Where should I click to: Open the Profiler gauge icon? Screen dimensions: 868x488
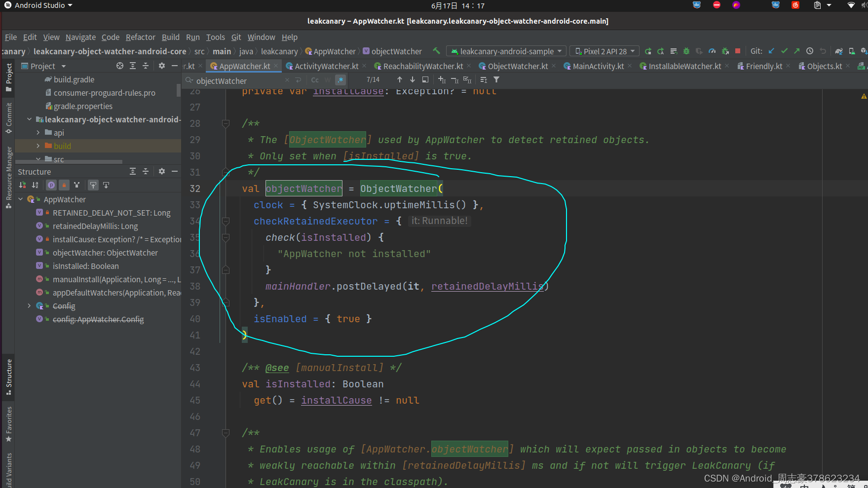point(712,51)
